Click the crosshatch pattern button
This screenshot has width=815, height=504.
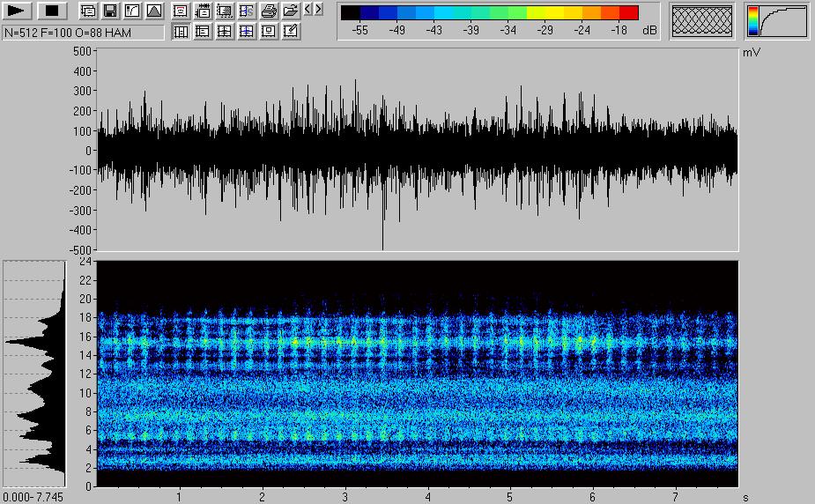(702, 21)
